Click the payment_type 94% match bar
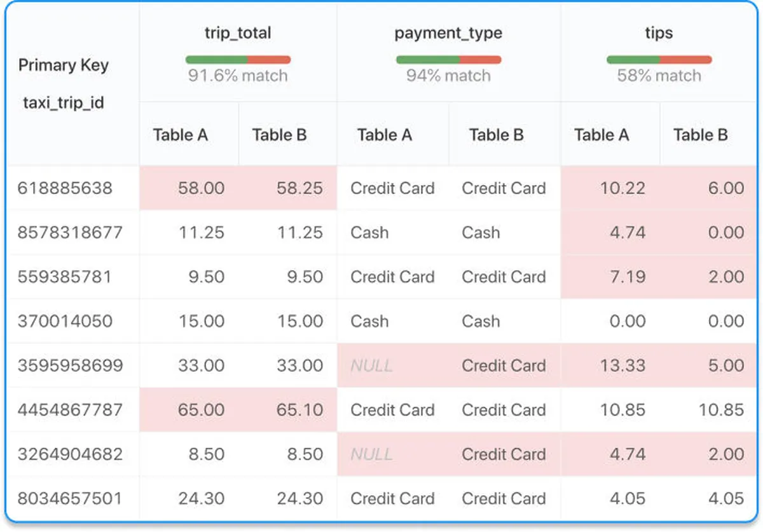The width and height of the screenshot is (763, 532). [x=448, y=60]
